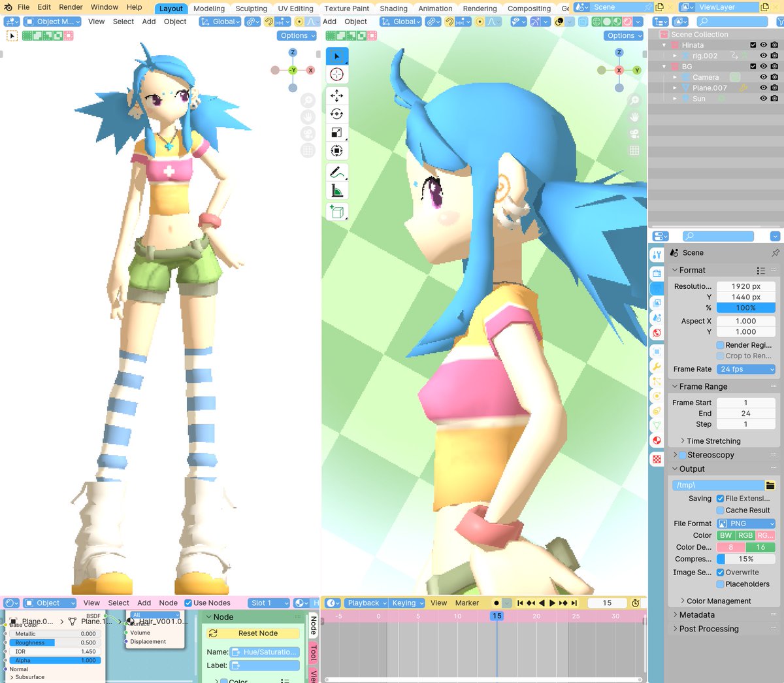Image resolution: width=784 pixels, height=683 pixels.
Task: Open the Tool properties tab
Action: 657,254
